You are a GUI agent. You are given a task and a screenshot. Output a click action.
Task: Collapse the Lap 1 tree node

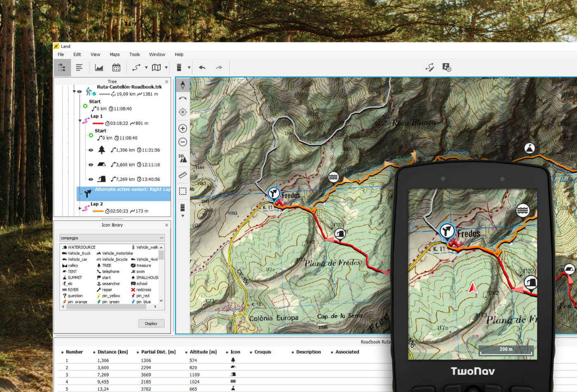tap(80, 121)
